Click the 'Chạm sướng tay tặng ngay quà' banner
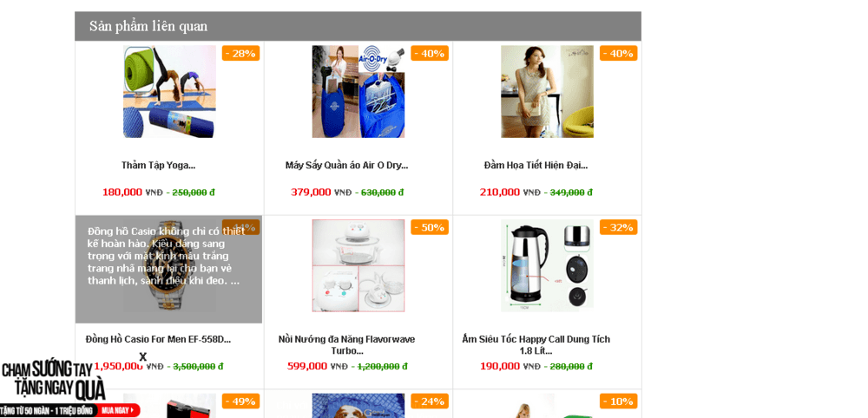868x418 pixels. click(x=53, y=381)
